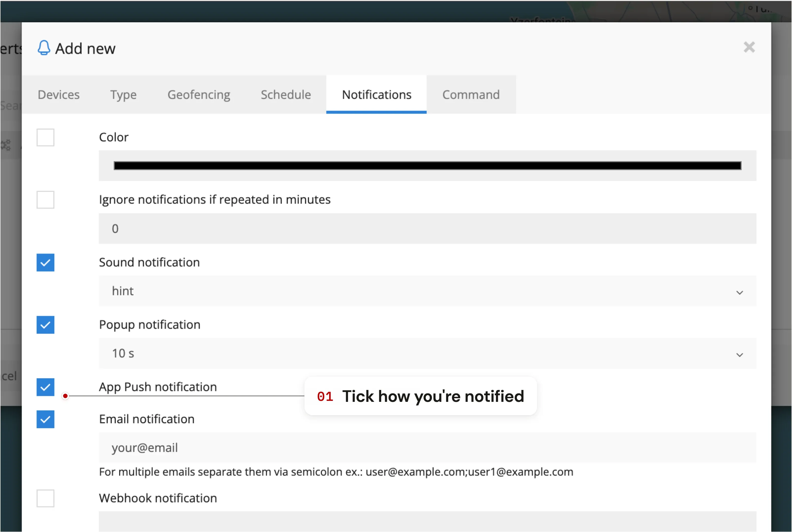Open the popup duration dropdown 10 s
Image resolution: width=792 pixels, height=532 pixels.
click(427, 354)
